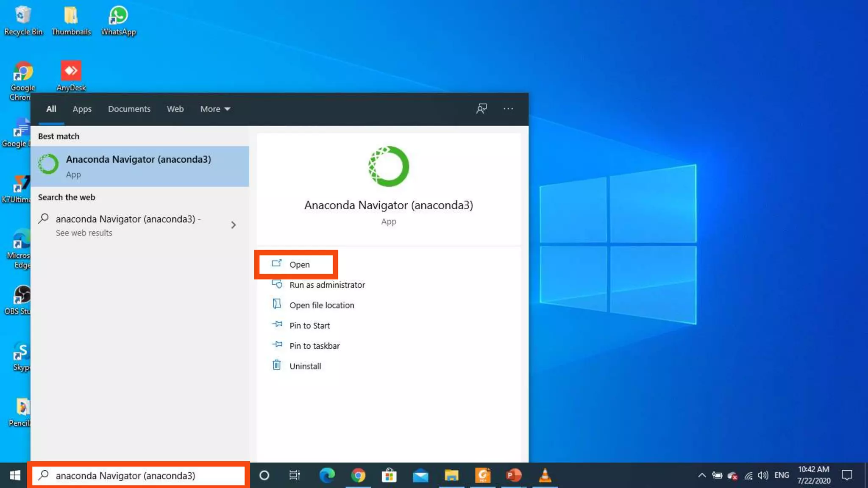Switch to the Apps search tab
The width and height of the screenshot is (868, 488).
click(x=82, y=109)
